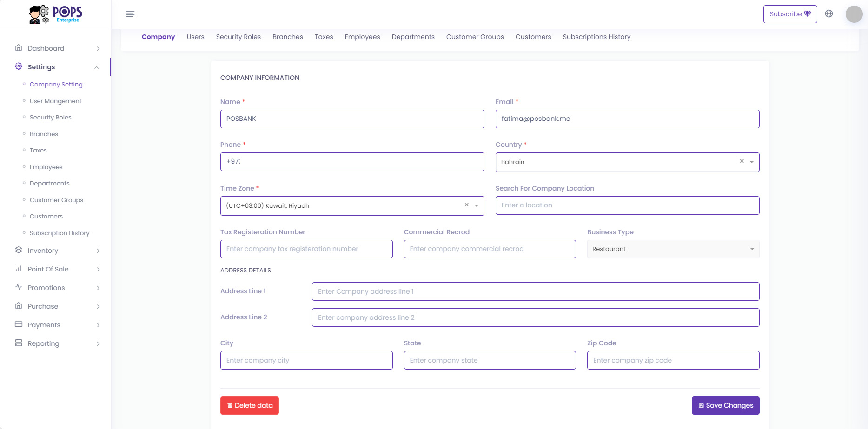Click the Subscribe button
The height and width of the screenshot is (429, 868).
pos(790,14)
